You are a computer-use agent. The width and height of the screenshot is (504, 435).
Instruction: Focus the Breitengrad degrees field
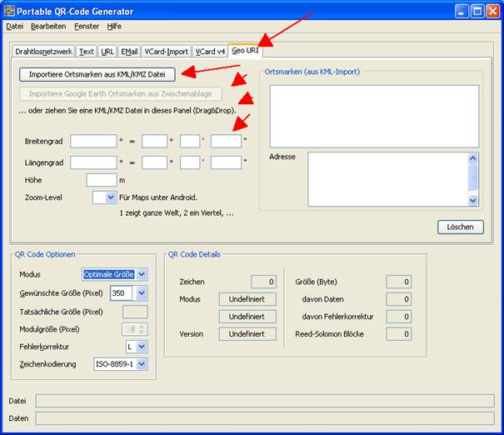click(x=154, y=141)
